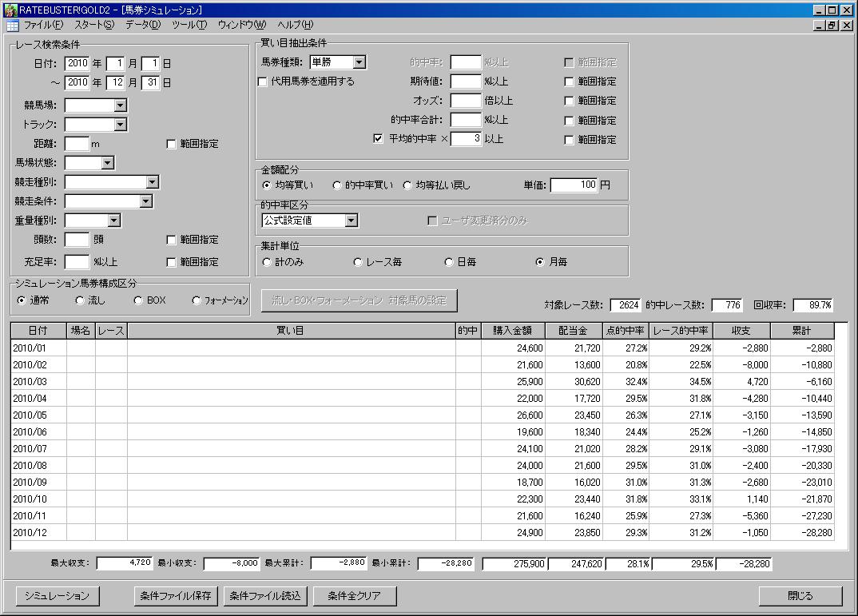Restore the inner child window
This screenshot has height=616, width=858.
832,25
